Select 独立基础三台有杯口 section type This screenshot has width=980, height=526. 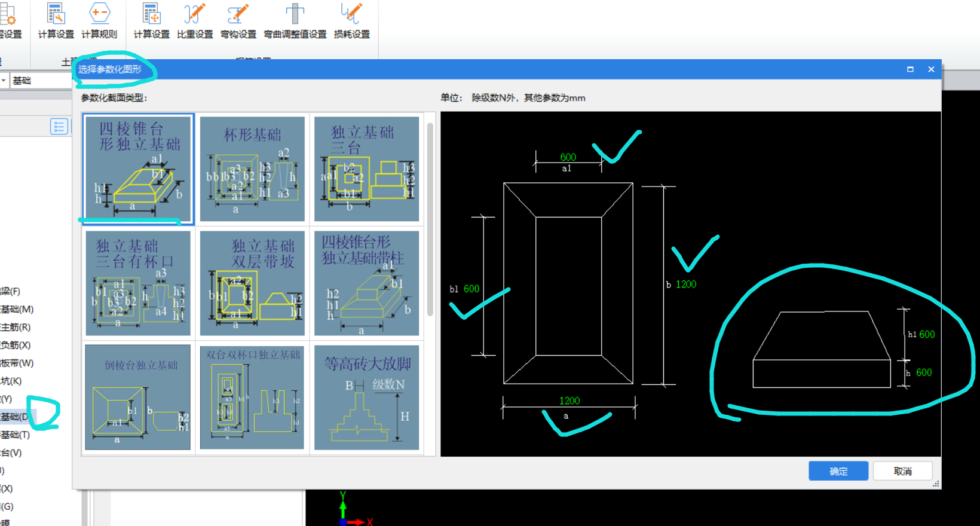pos(138,283)
